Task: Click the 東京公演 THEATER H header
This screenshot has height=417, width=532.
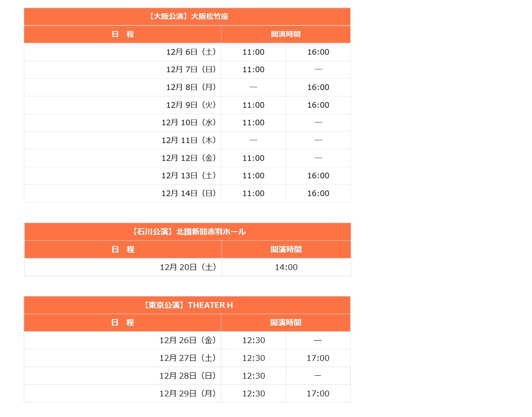Action: coord(187,305)
